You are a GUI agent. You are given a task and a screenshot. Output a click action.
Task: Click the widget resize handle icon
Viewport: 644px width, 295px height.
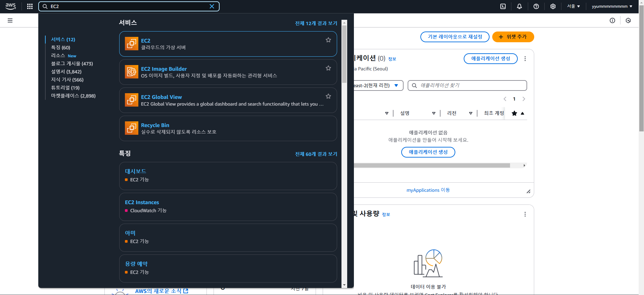point(528,191)
